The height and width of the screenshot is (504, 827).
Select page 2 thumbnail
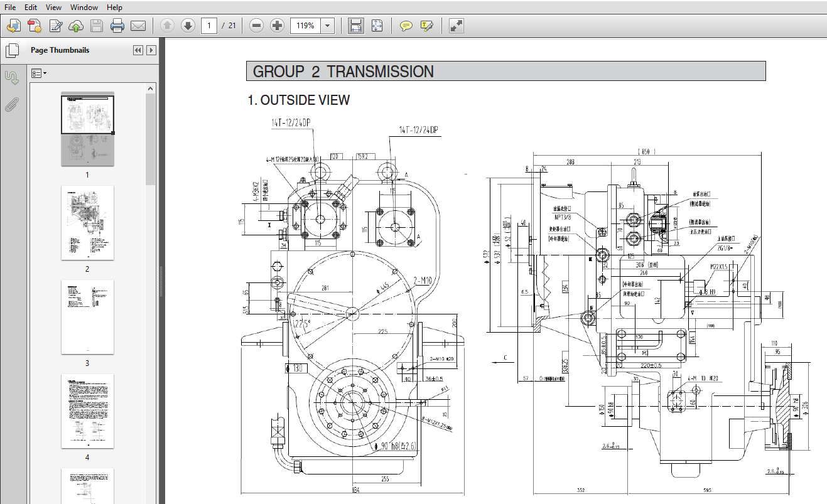pos(87,223)
